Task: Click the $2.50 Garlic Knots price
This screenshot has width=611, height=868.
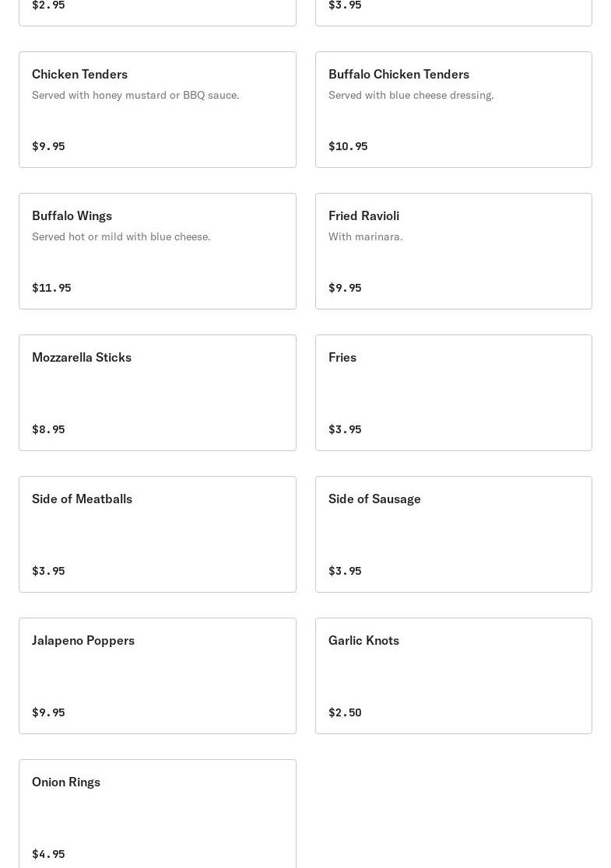Action: [345, 712]
